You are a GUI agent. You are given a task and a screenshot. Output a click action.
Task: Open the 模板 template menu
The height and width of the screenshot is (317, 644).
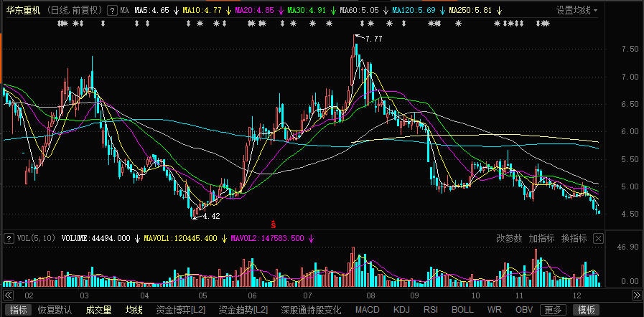(x=587, y=310)
